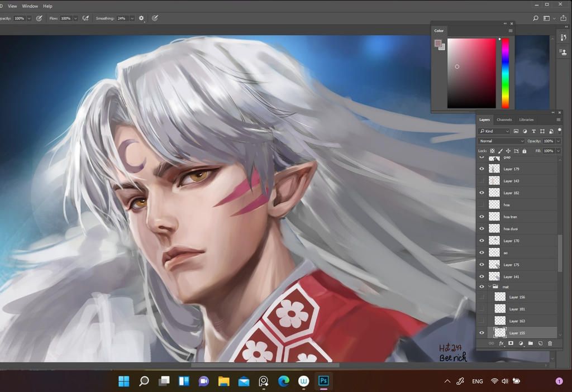Screen dimensions: 572x392
Task: Open the opacity dropdown in options bar
Action: [29, 18]
